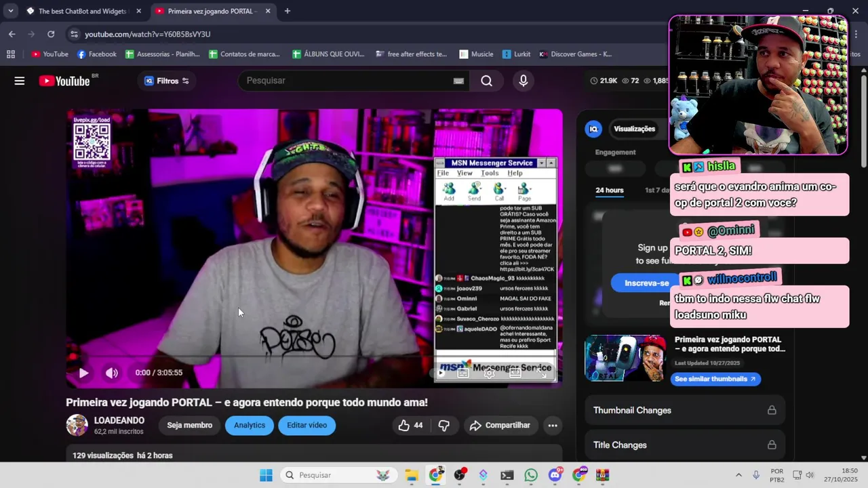Open the LOADEANDO channel avatar
Viewport: 868px width, 488px height.
point(77,425)
